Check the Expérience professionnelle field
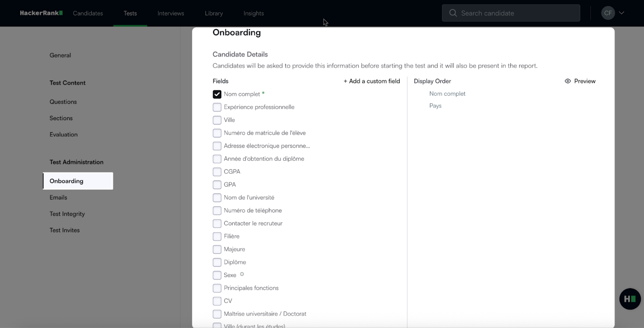Viewport: 644px width, 328px height. tap(217, 107)
